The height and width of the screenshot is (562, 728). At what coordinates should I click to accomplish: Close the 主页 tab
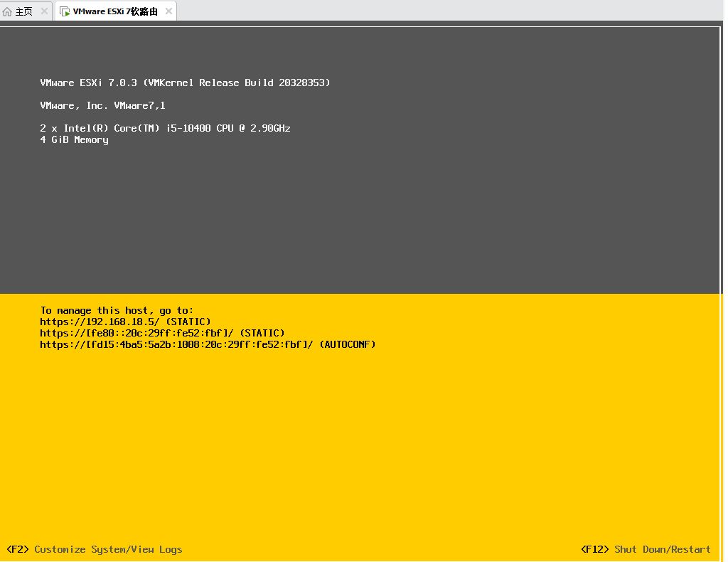click(44, 11)
